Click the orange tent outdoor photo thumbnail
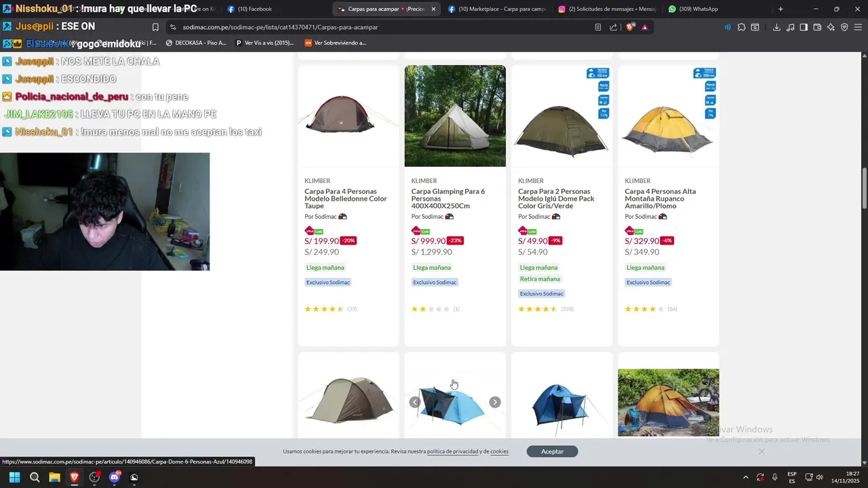 [669, 403]
